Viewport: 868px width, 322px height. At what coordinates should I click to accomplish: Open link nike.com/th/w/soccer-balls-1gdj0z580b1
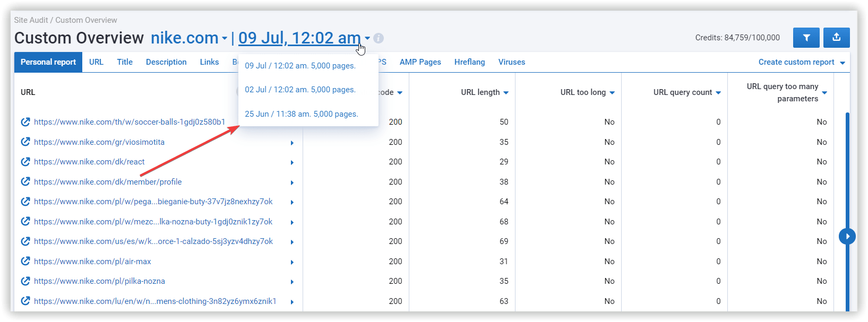tap(130, 122)
